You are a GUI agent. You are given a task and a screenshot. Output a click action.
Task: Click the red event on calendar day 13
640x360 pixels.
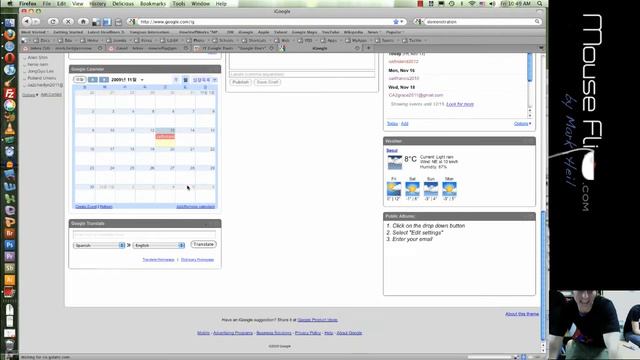tap(165, 136)
